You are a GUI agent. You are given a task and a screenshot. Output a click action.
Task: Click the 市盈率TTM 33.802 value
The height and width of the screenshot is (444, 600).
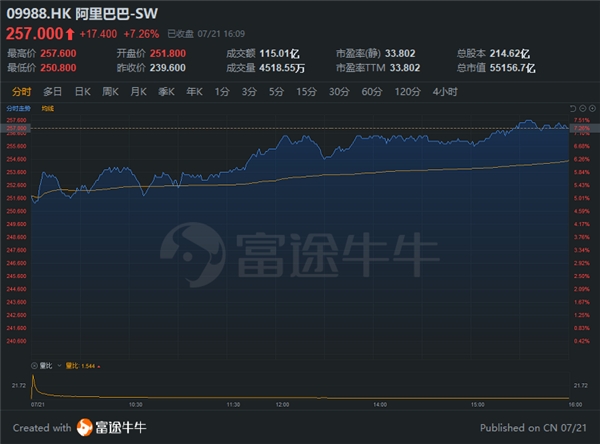click(405, 68)
